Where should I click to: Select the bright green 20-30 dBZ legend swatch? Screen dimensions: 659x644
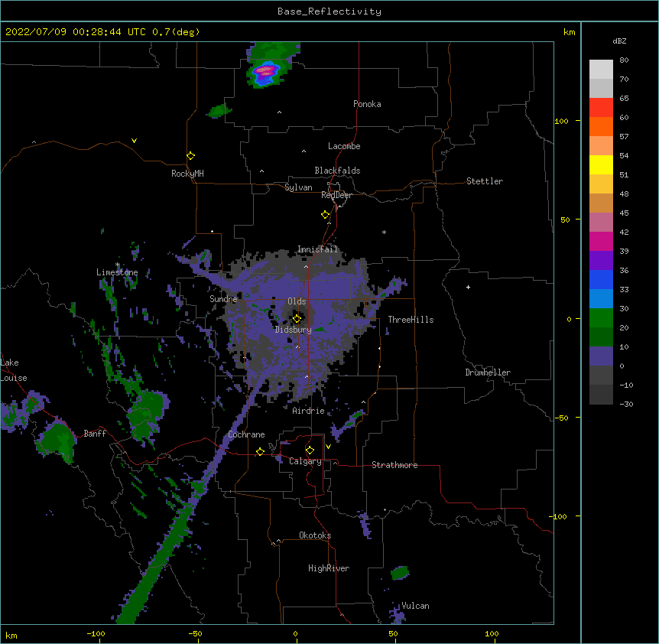pos(601,318)
